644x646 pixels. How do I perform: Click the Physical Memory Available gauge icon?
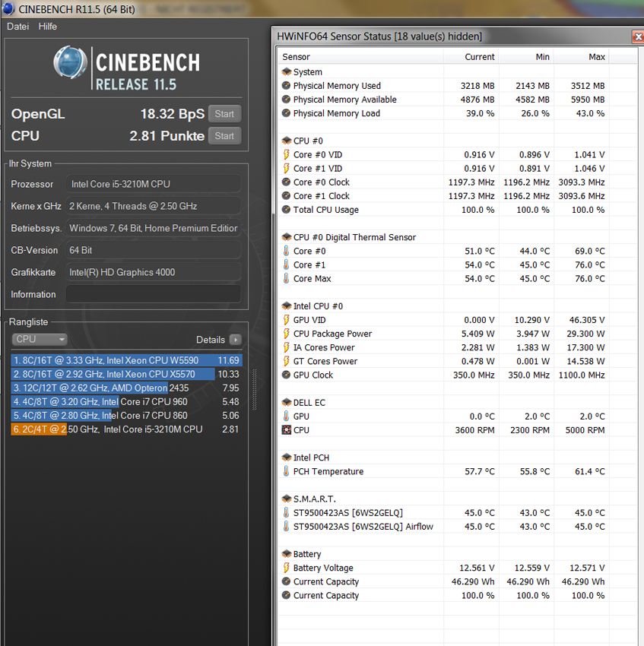[x=286, y=100]
